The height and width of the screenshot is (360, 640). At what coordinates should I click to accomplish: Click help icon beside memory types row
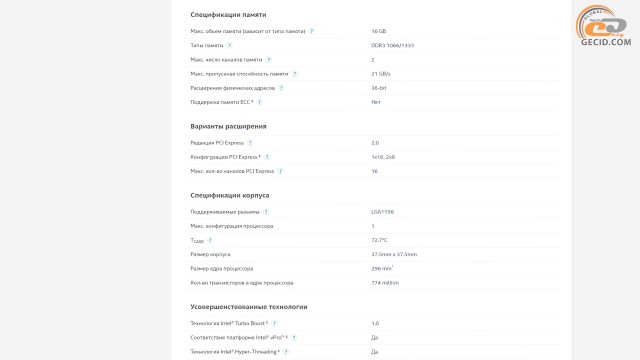[229, 45]
